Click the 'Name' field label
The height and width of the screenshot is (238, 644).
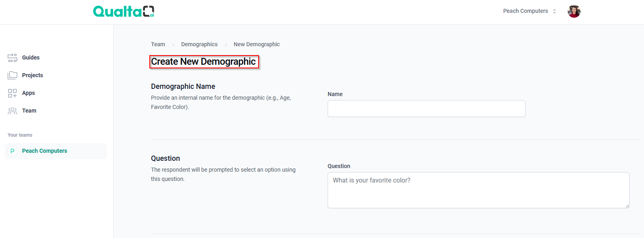tap(335, 94)
